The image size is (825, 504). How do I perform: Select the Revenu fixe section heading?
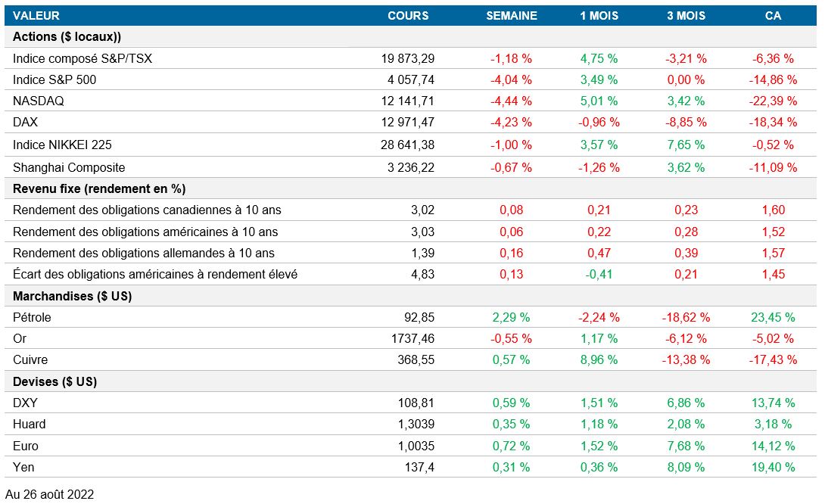coord(99,188)
